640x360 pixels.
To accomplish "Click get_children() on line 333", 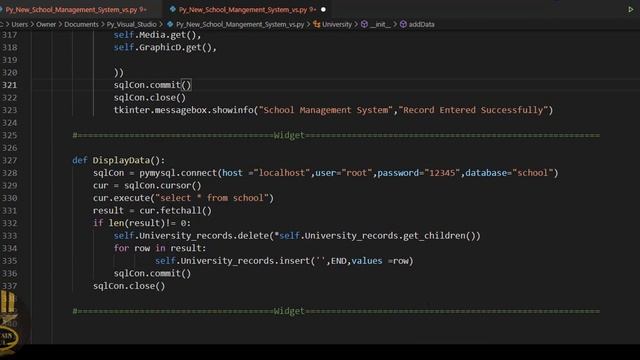I will tap(439, 236).
